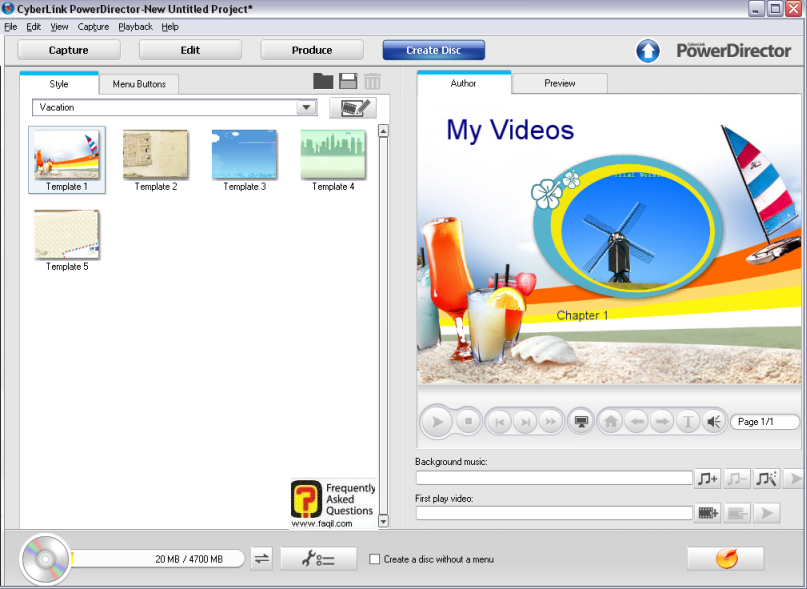This screenshot has width=807, height=589.
Task: Click the Create Disc mode button
Action: click(x=433, y=50)
